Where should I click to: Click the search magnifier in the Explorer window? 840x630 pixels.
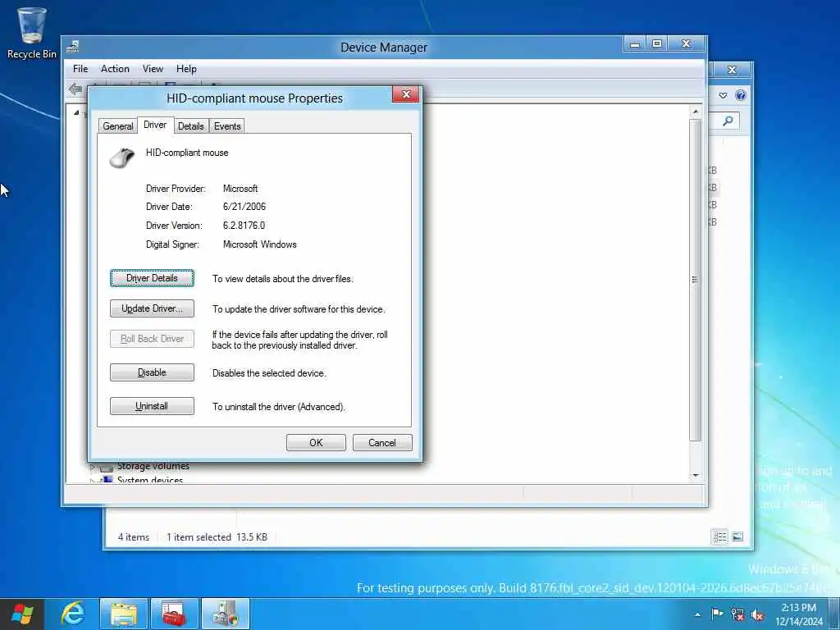click(728, 121)
